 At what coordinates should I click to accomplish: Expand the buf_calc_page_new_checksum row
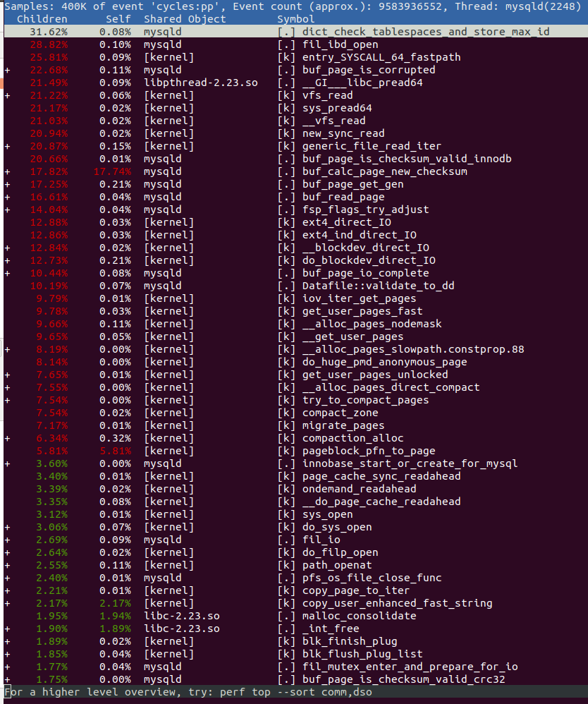click(x=8, y=171)
